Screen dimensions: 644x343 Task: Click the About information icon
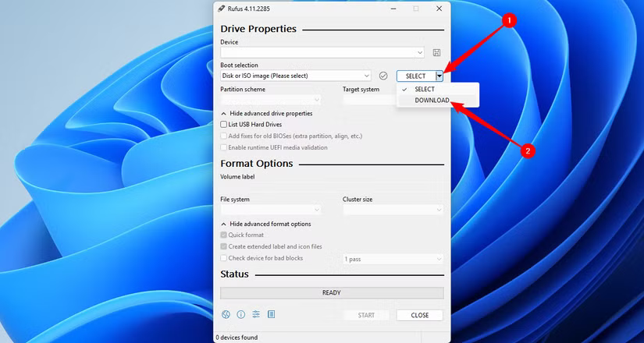(x=241, y=315)
